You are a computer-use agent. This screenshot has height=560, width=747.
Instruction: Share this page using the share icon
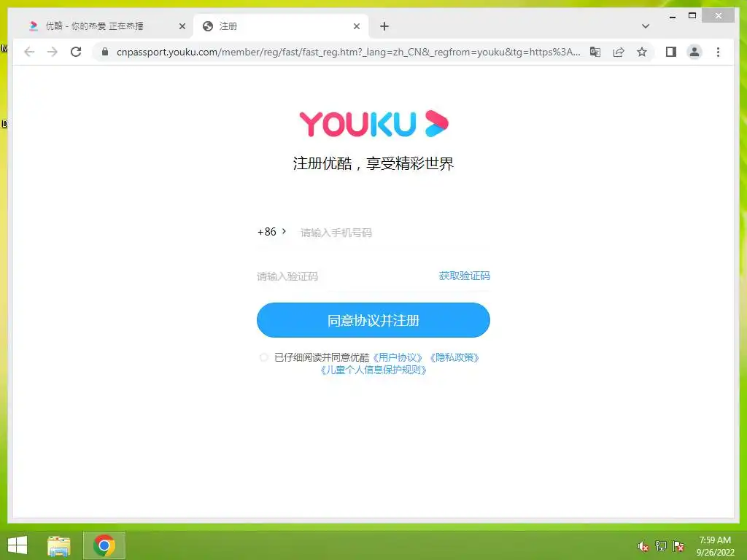tap(619, 52)
